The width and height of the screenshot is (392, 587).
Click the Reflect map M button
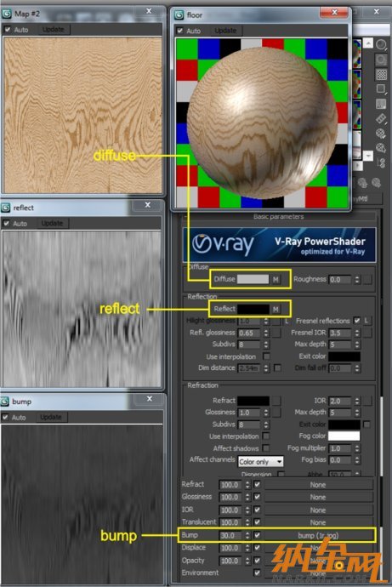[x=276, y=309]
